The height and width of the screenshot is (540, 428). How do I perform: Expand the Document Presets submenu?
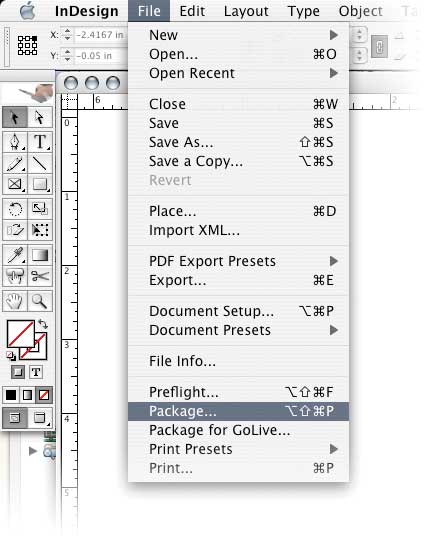point(239,330)
